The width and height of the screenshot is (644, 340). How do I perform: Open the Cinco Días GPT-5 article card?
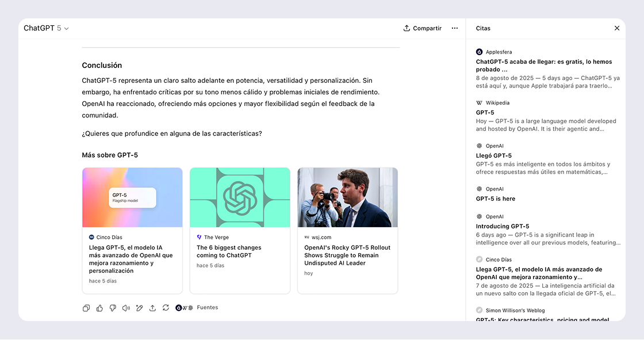pyautogui.click(x=132, y=231)
